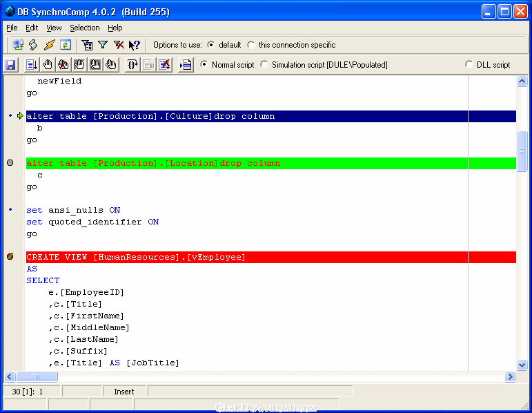
Task: Click the horizontal scrollbar left arrow
Action: (9, 376)
